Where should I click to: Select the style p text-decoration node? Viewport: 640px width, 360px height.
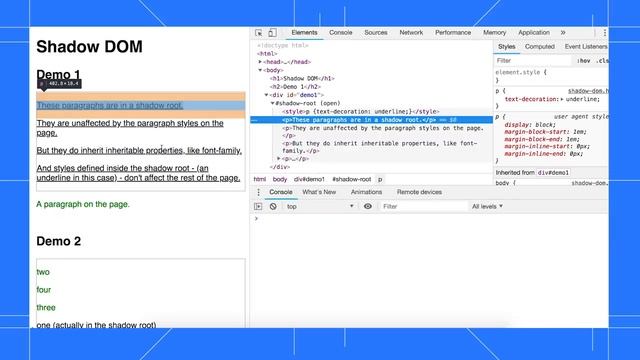point(360,111)
